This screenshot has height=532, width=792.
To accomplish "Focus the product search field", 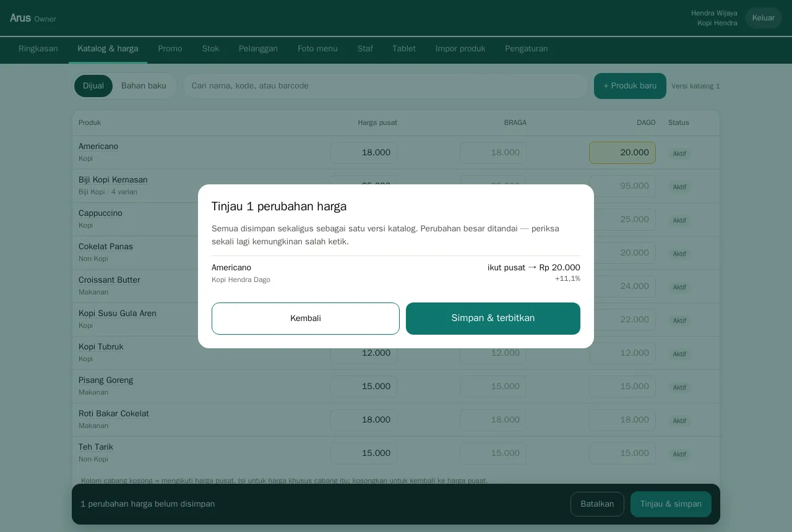I will click(385, 86).
